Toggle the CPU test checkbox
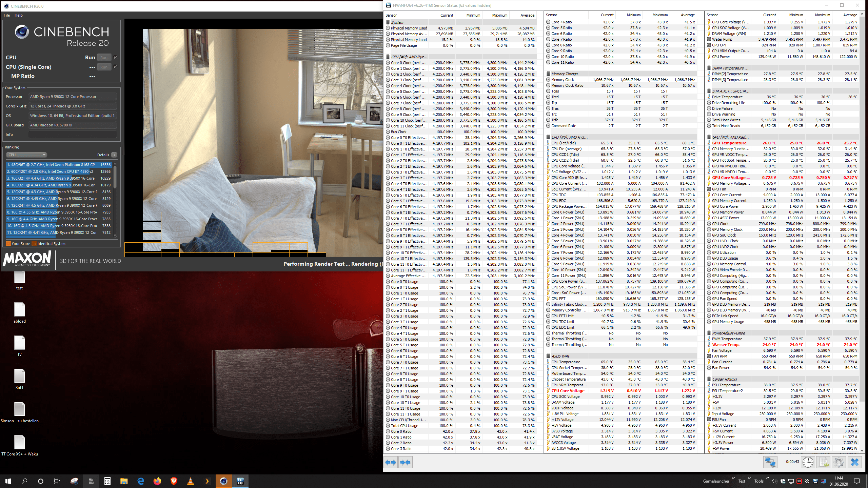This screenshot has height=488, width=868. point(116,57)
